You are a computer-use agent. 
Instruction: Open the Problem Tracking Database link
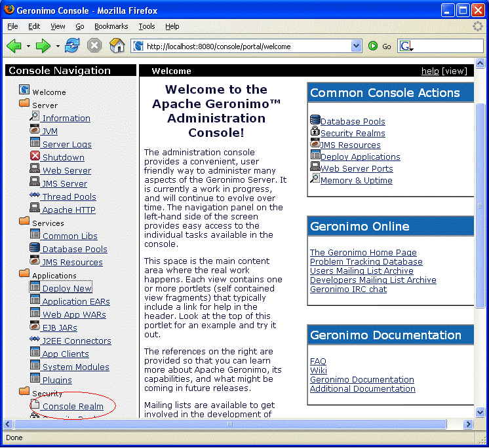coord(366,262)
